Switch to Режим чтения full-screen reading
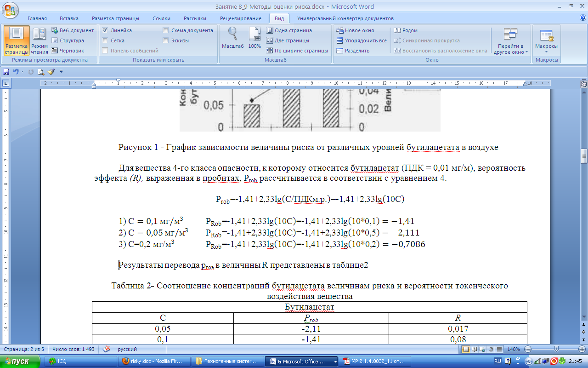Viewport: 588px width, 368px height. click(40, 41)
